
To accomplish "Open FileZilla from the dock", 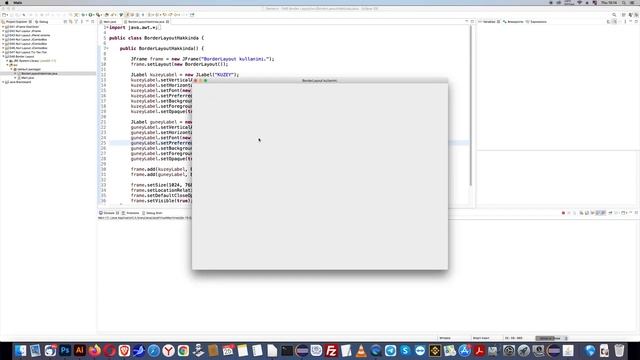I will [331, 351].
